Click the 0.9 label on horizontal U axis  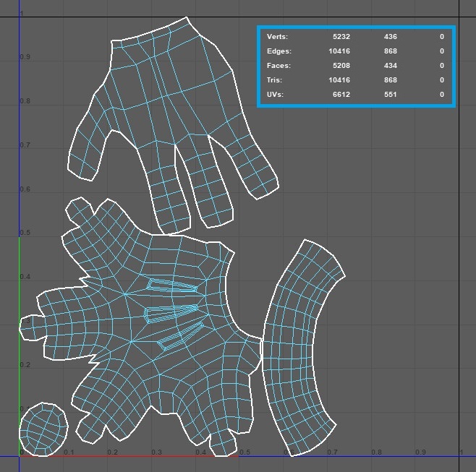(x=420, y=452)
